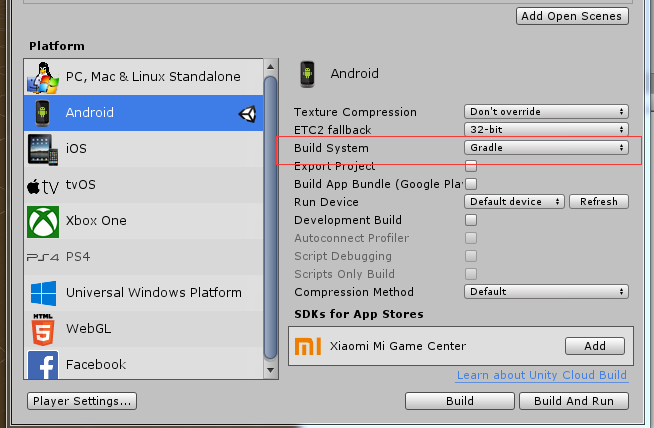654x428 pixels.
Task: Enable the Export Project checkbox
Action: [471, 166]
